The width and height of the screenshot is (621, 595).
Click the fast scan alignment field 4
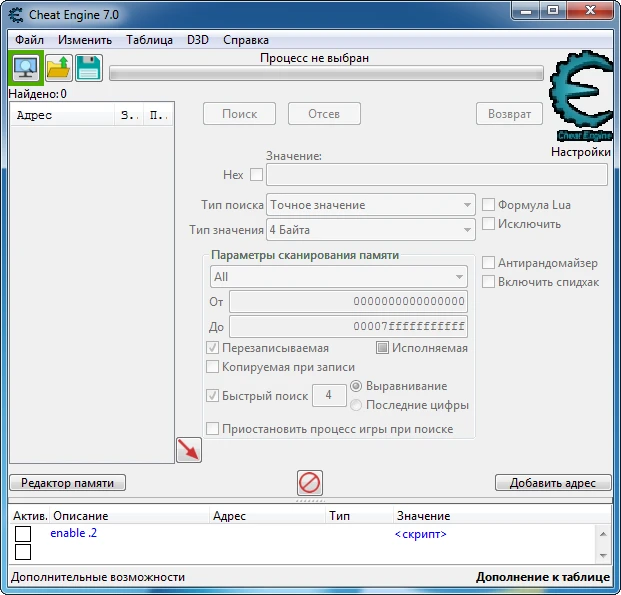(x=329, y=395)
